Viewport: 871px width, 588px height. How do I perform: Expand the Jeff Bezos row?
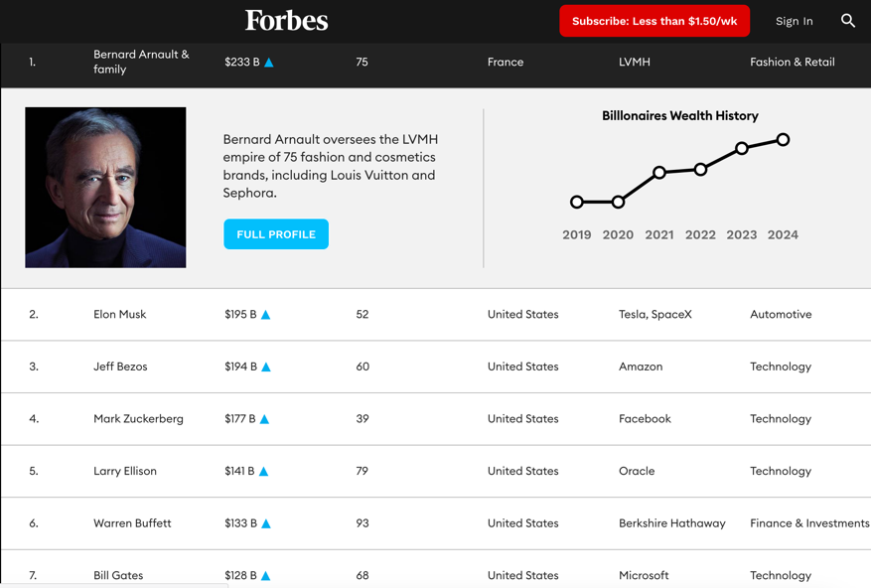tap(120, 367)
